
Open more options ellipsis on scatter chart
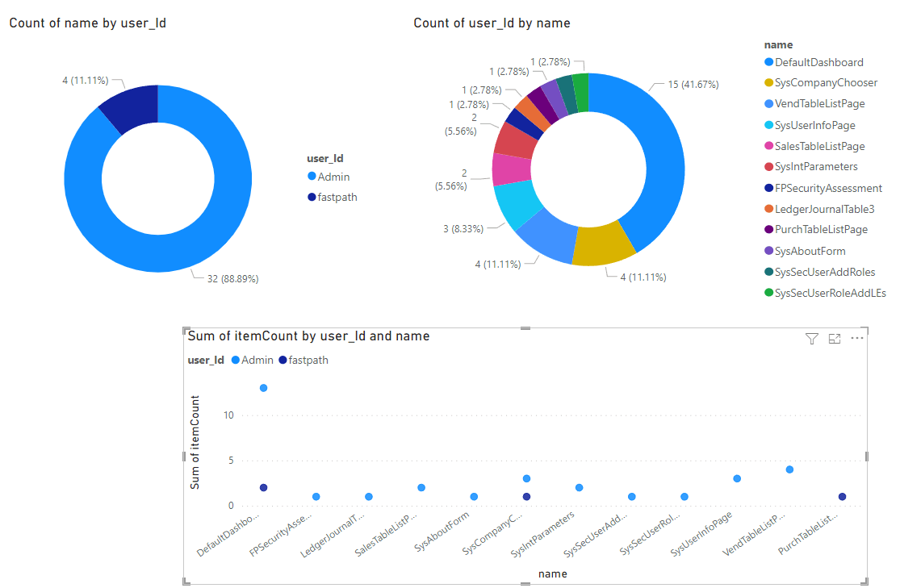[x=857, y=339]
